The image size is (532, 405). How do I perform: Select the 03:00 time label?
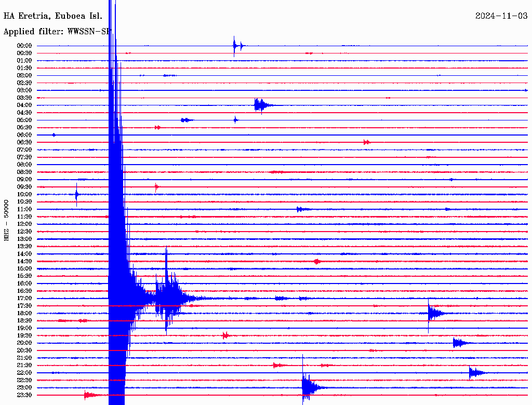[x=24, y=90]
